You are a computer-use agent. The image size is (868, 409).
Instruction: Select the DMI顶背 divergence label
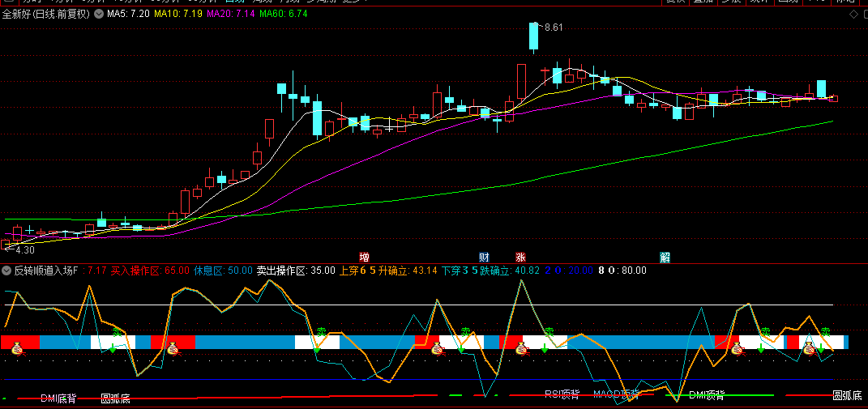click(707, 395)
